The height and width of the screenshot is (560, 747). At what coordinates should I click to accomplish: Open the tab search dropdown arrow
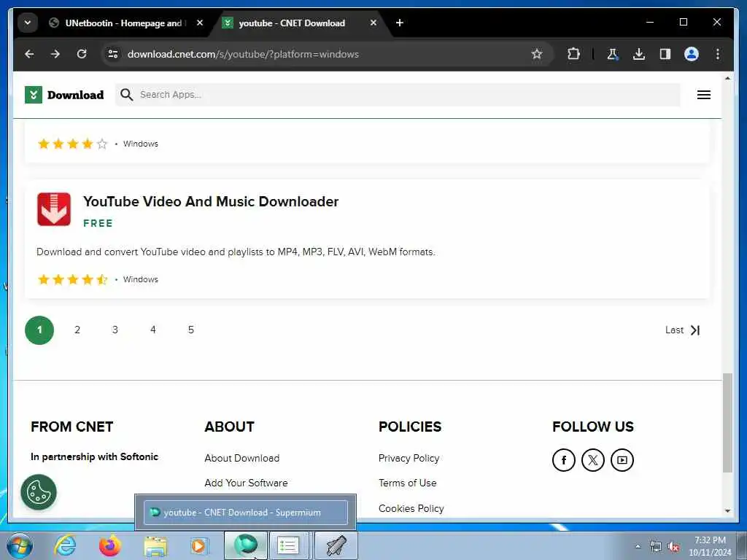tap(28, 23)
